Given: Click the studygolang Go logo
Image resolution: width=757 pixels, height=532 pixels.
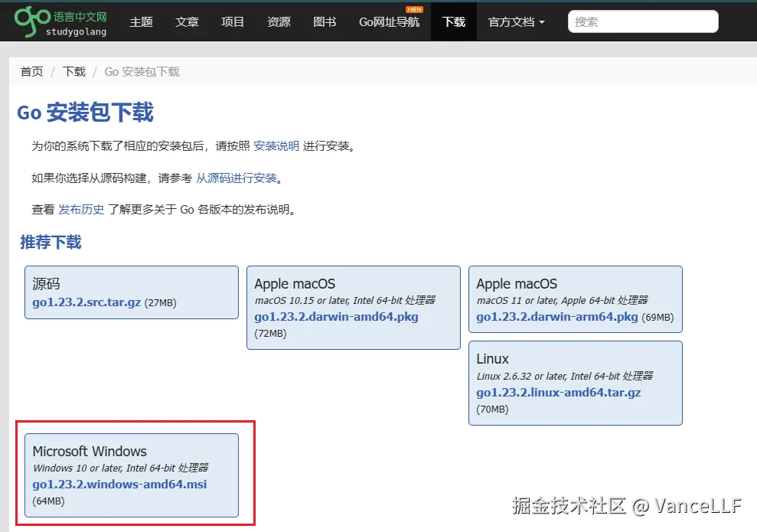Looking at the screenshot, I should 60,21.
